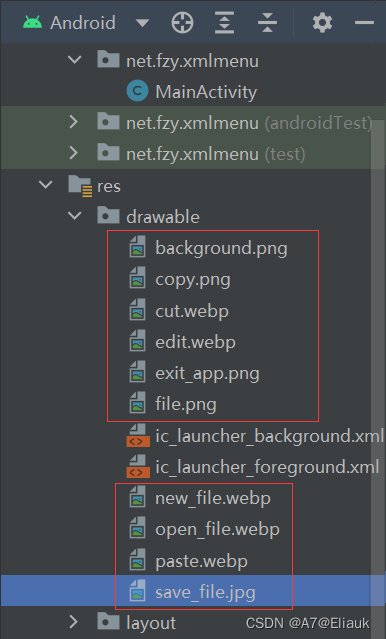Select the net.fzy.xmlmenu (androidTest) row
386x639 pixels.
point(193,122)
